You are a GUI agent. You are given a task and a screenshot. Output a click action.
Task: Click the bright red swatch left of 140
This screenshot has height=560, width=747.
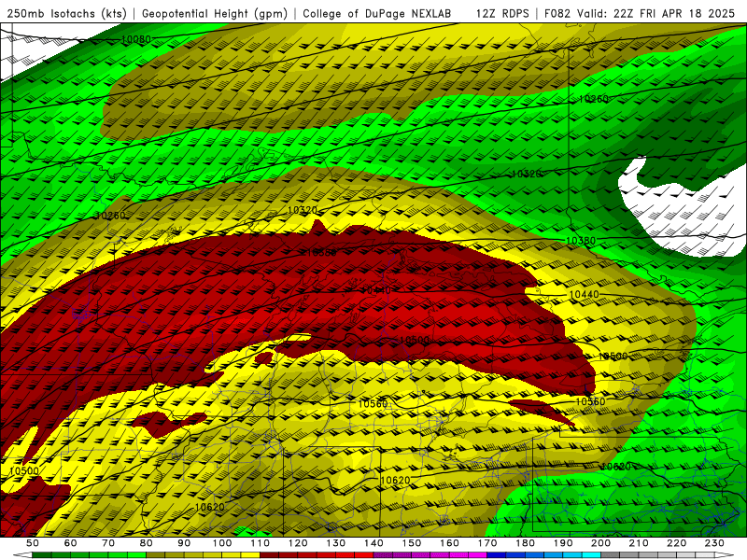tap(364, 554)
